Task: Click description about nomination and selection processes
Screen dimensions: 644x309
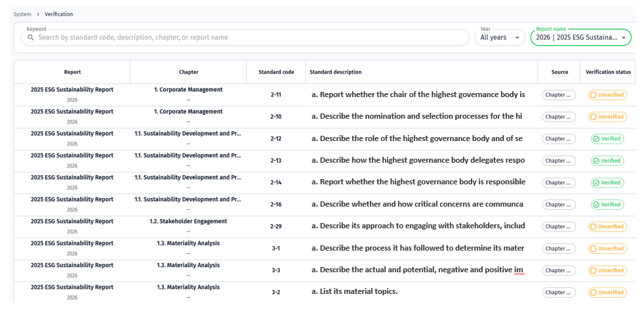Action: point(416,116)
